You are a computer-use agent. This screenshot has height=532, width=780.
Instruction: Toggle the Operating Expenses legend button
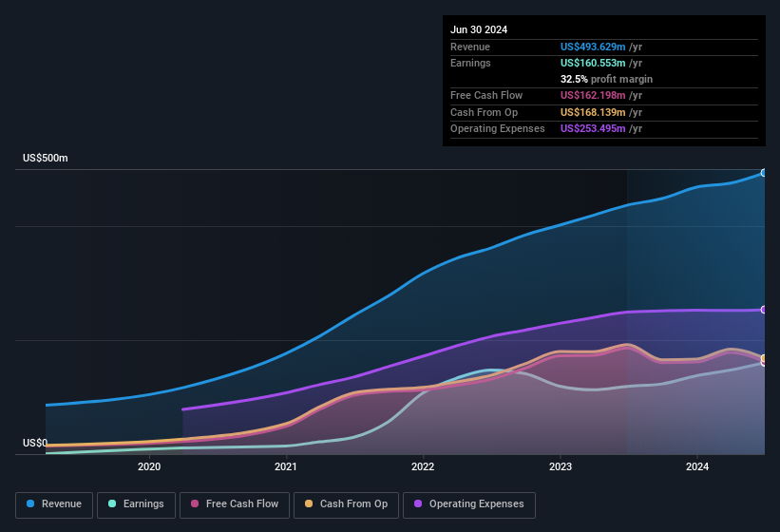(x=468, y=504)
